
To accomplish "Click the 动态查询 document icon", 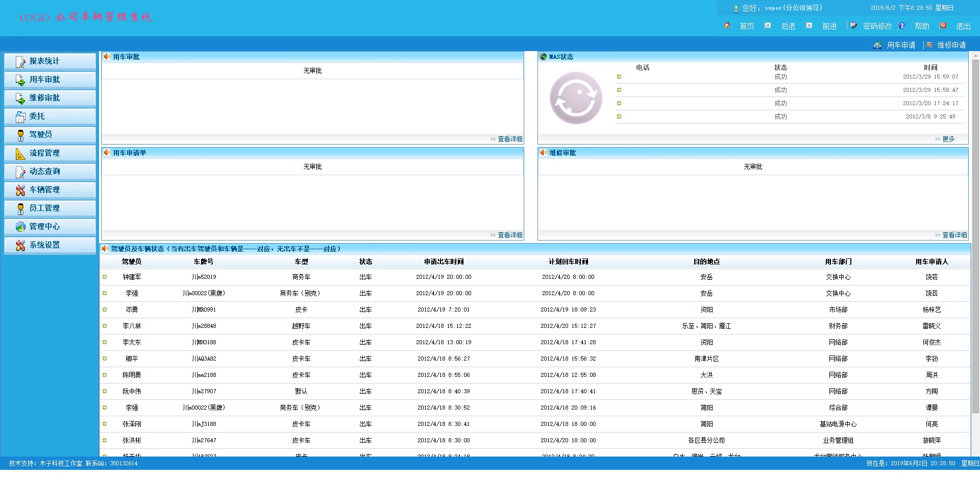I will tap(20, 172).
